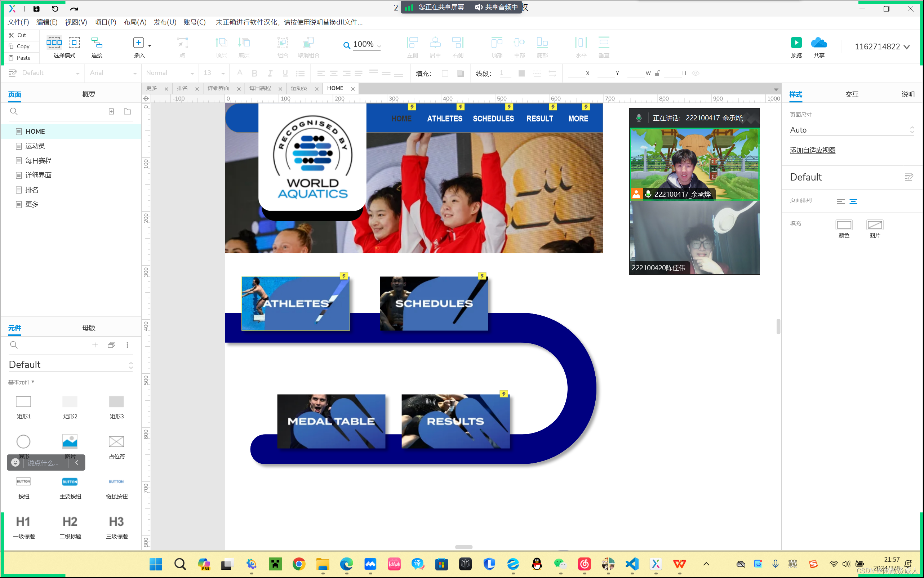Viewport: 924px width, 578px height.
Task: Click the Save project icon
Action: point(36,8)
